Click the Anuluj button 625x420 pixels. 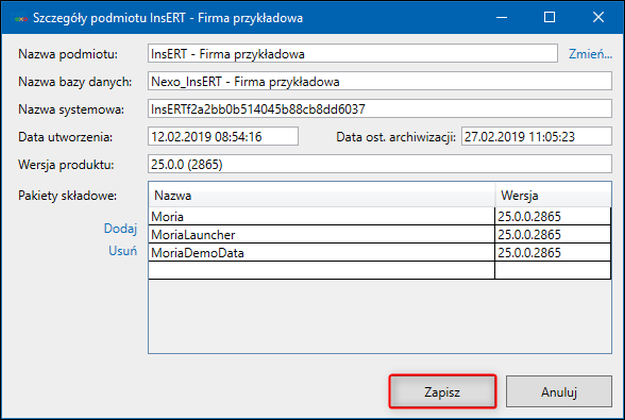(x=557, y=392)
